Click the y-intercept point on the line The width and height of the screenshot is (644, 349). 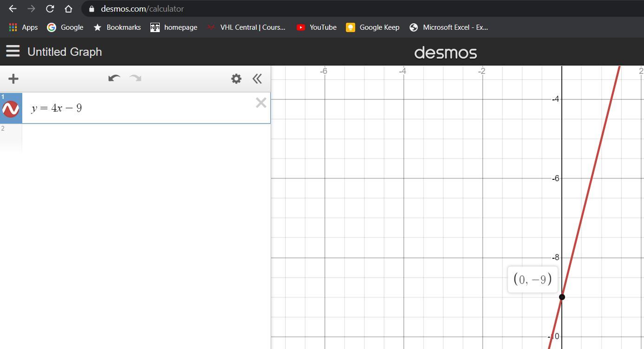pyautogui.click(x=562, y=297)
